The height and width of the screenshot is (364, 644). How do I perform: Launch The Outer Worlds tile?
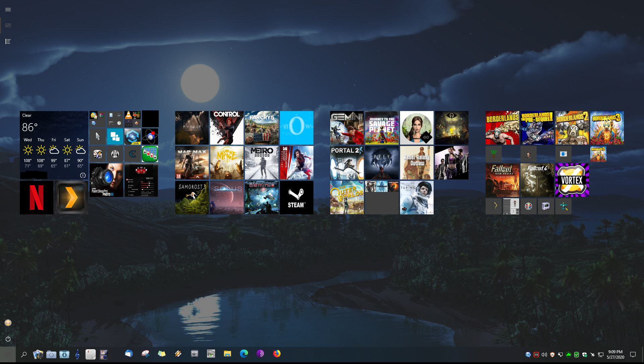(347, 198)
